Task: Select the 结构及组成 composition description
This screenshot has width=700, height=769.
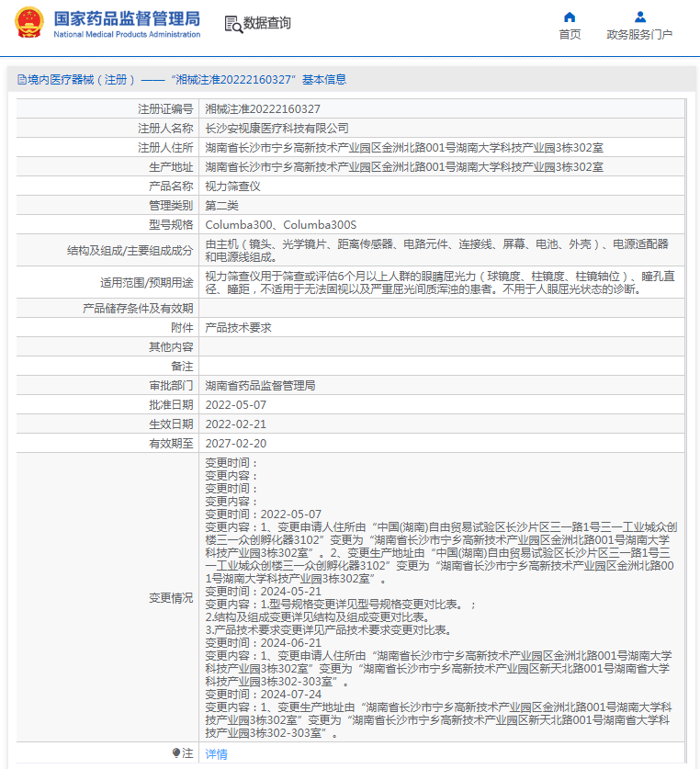Action: pos(436,250)
